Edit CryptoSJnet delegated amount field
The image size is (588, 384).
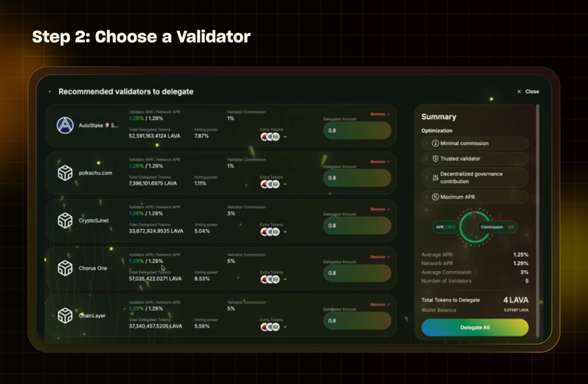pyautogui.click(x=357, y=226)
